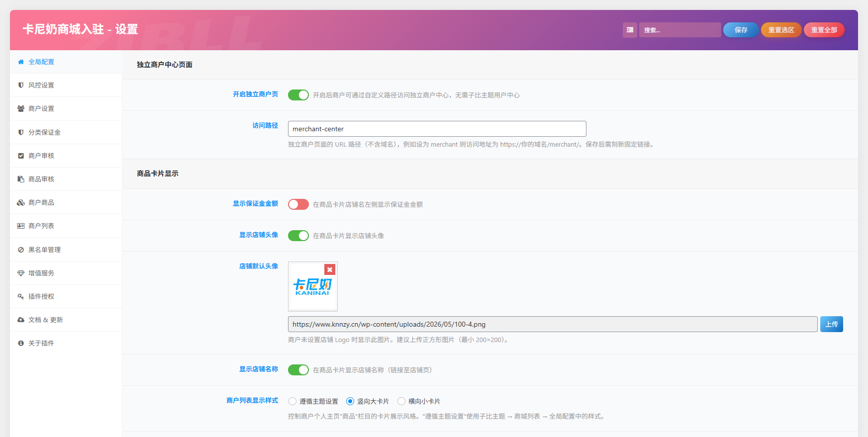This screenshot has width=868, height=437.
Task: Click the info icon beside 关于插件
Action: [21, 344]
